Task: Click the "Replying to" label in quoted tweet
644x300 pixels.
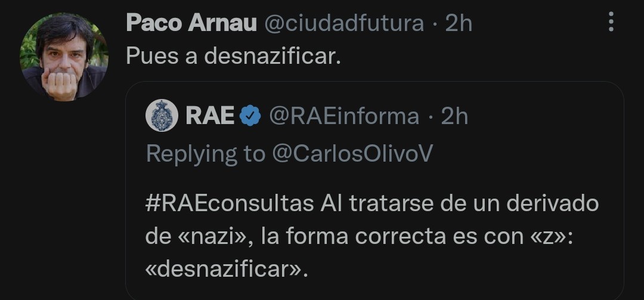Action: click(x=205, y=153)
